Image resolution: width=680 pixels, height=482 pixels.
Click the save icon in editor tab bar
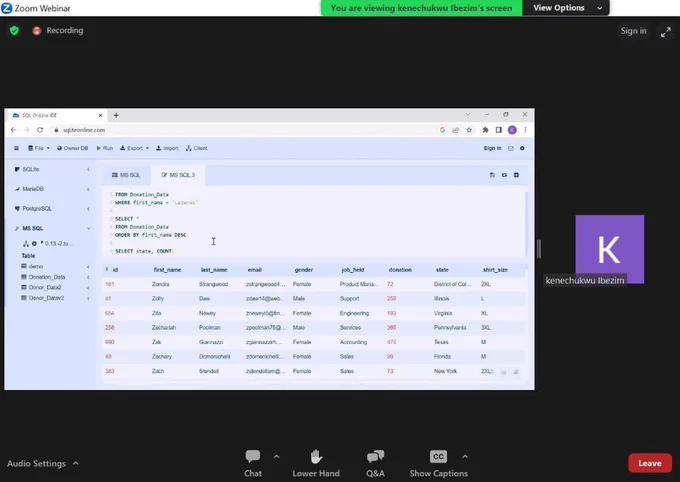coord(492,175)
